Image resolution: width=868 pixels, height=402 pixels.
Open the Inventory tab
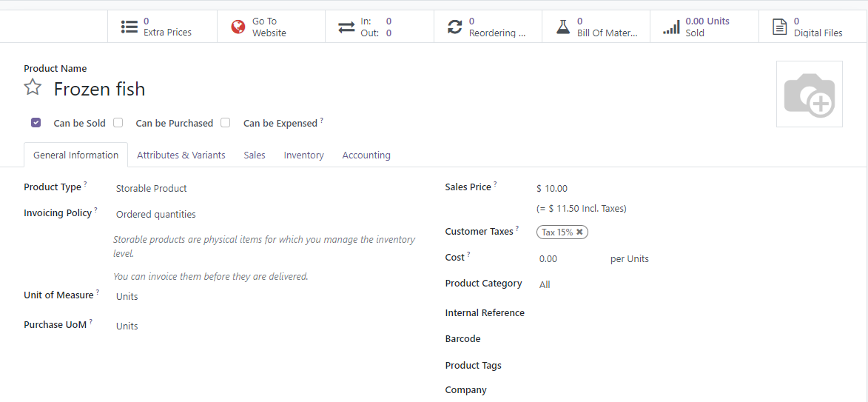click(303, 155)
